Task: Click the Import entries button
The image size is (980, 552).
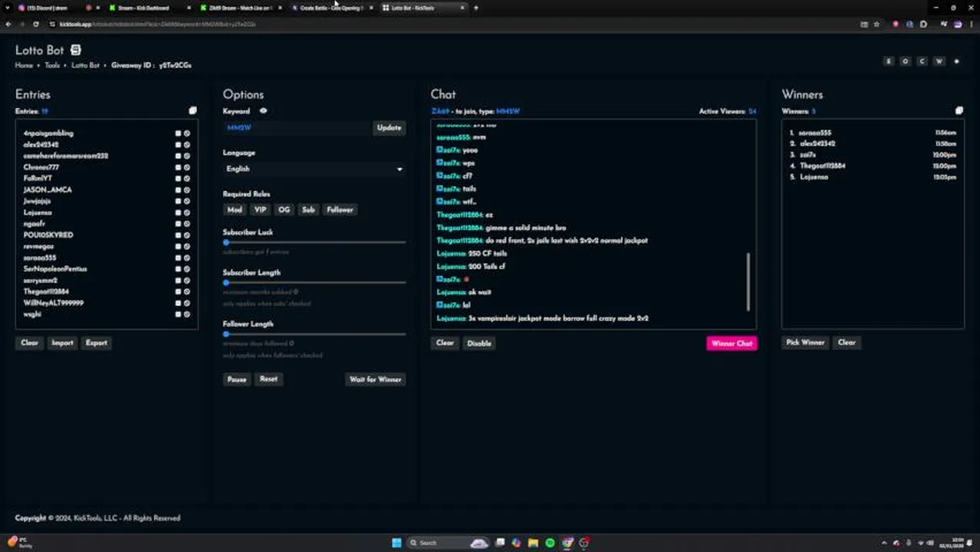Action: pos(62,343)
